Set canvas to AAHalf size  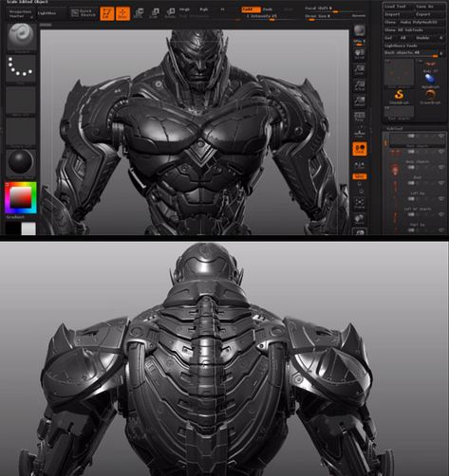click(x=359, y=101)
